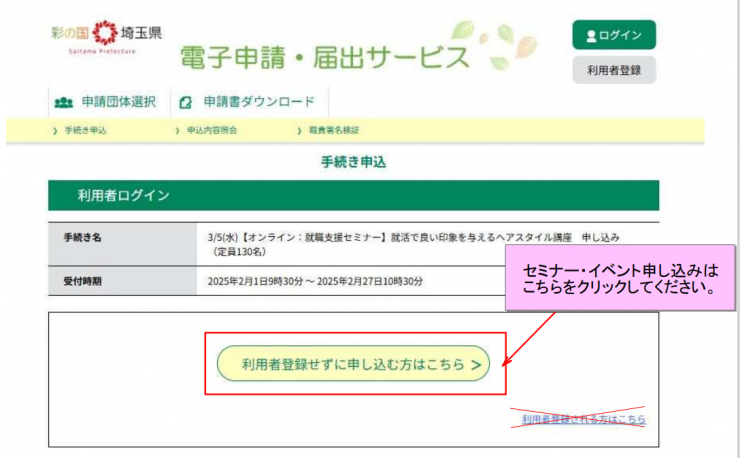
Task: Click 利用者登録せずに申し込む方はこちら button
Action: pos(353,364)
